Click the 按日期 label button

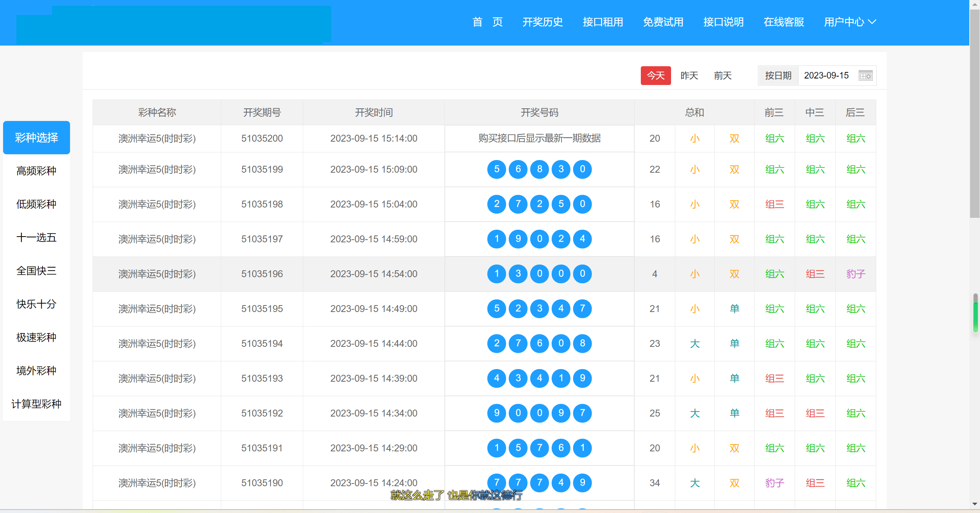(x=778, y=75)
